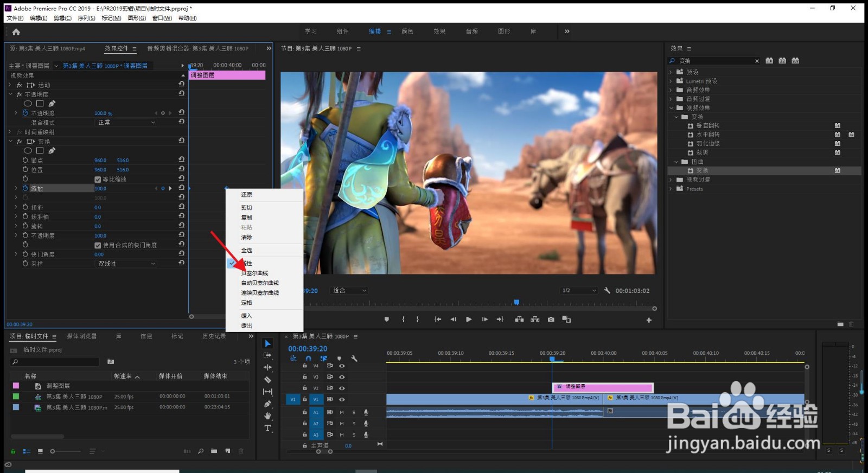Select 水平翻转 effect
Viewport: 868px width, 473px height.
[x=708, y=135]
